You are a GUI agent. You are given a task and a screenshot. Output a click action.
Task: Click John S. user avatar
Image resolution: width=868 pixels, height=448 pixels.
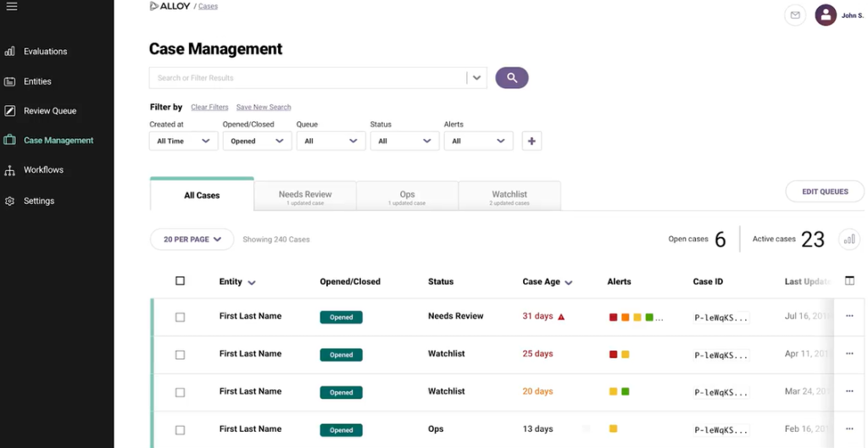tap(825, 15)
